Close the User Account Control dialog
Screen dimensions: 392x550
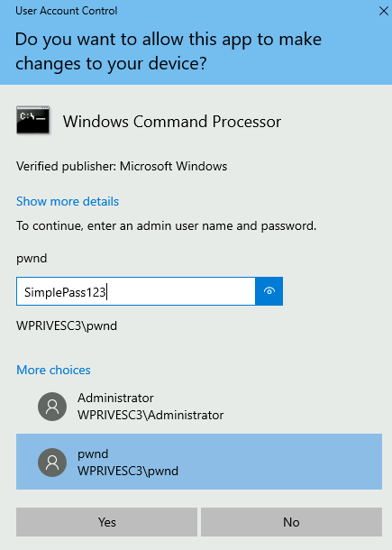pos(384,11)
